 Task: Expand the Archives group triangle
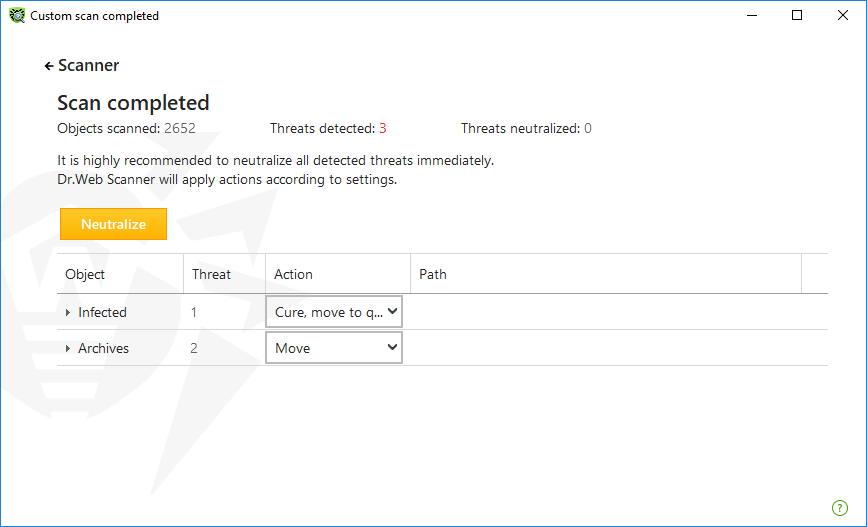click(67, 348)
